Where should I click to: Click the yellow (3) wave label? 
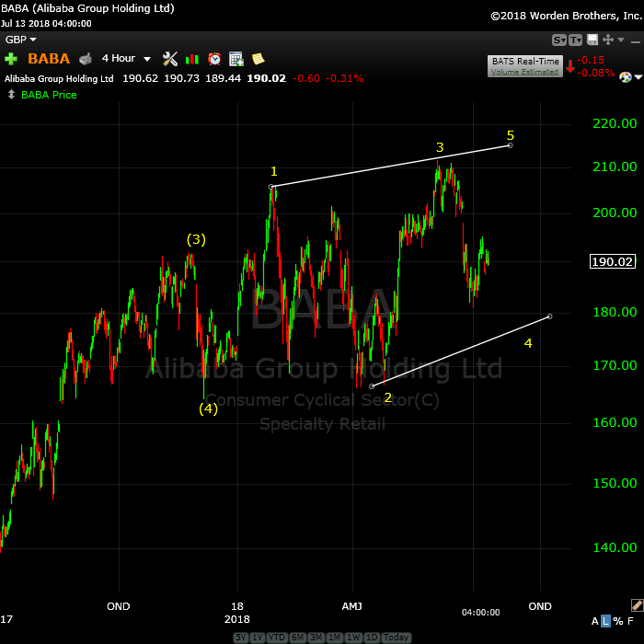coord(196,239)
